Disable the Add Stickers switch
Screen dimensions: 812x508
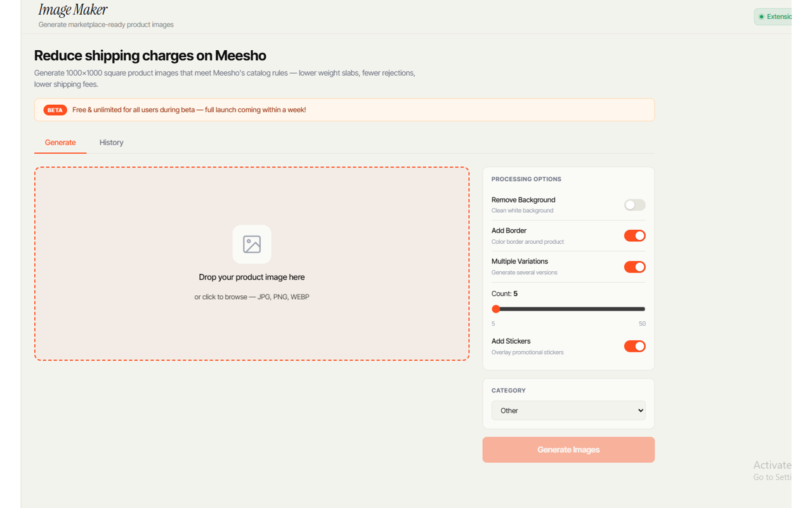pyautogui.click(x=634, y=346)
